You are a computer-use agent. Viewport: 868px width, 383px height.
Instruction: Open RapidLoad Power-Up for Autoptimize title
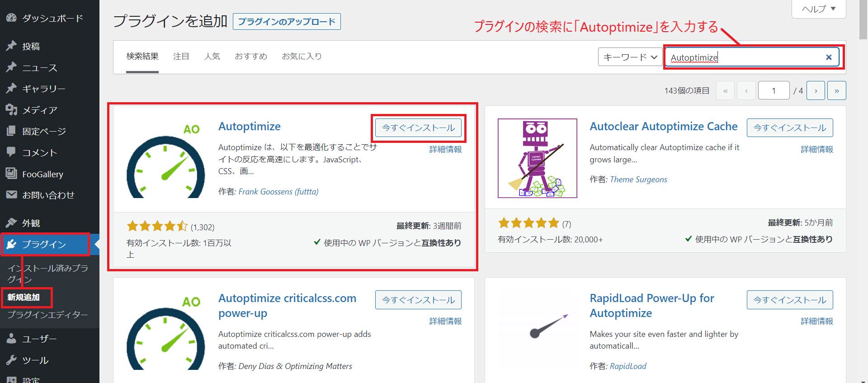pyautogui.click(x=652, y=306)
